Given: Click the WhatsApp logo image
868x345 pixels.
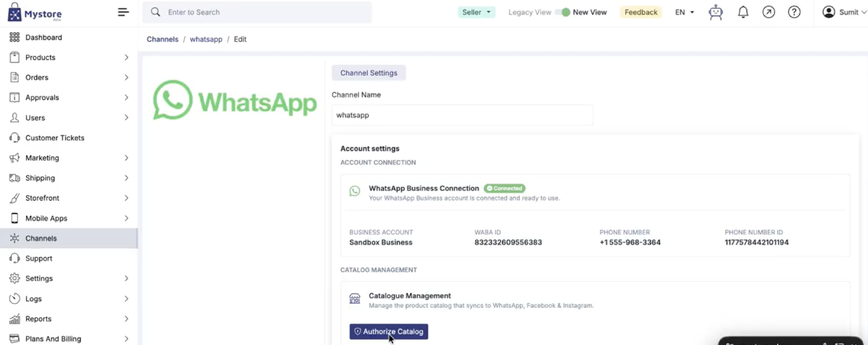Looking at the screenshot, I should pos(235,100).
